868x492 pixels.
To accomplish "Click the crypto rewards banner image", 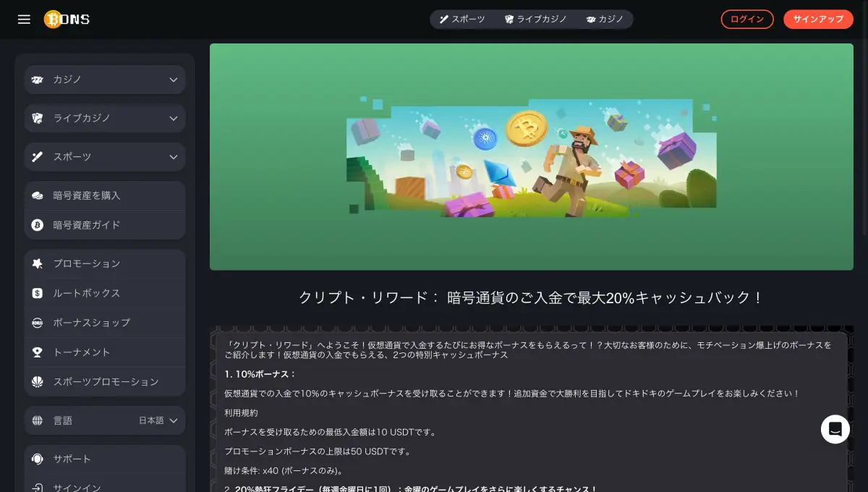I will pos(532,157).
